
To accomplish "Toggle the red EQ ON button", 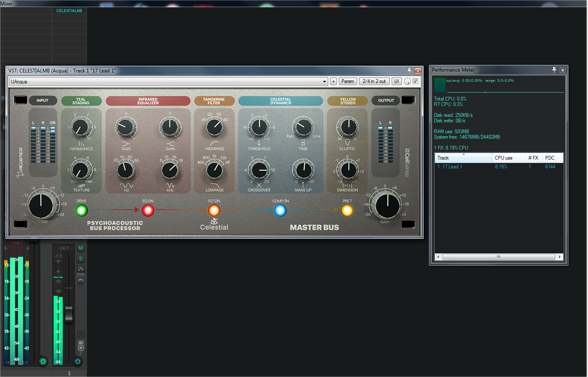I will 148,210.
